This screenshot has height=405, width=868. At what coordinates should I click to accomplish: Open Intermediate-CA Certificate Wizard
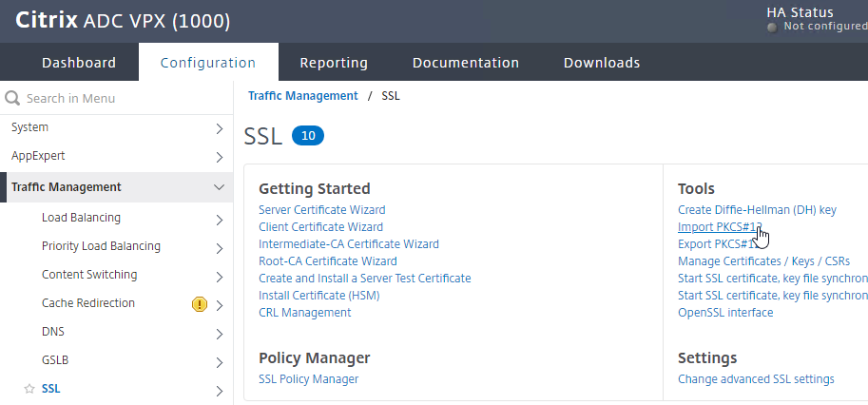click(x=349, y=244)
